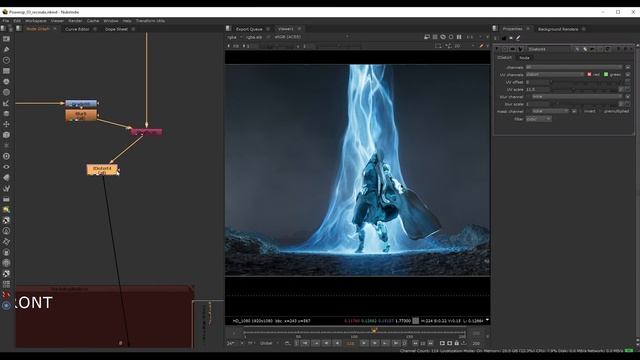Click the current frame number field

coord(351,344)
